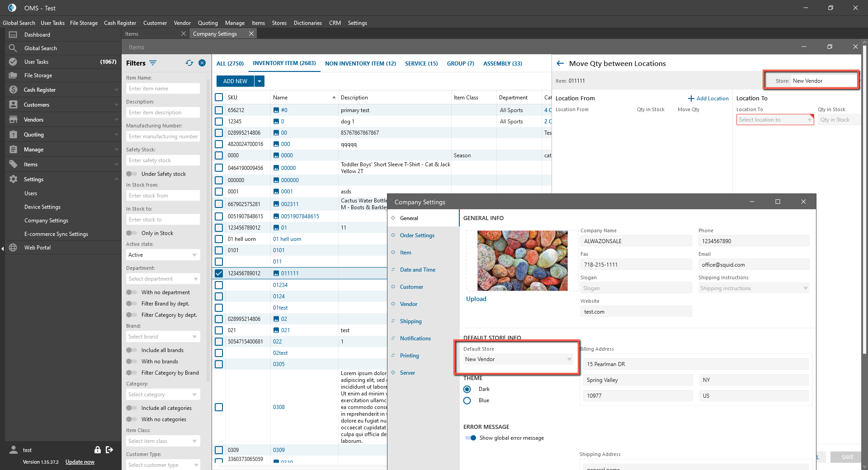This screenshot has width=868, height=470.
Task: Click the Global Search magnifier icon in sidebar
Action: click(13, 48)
